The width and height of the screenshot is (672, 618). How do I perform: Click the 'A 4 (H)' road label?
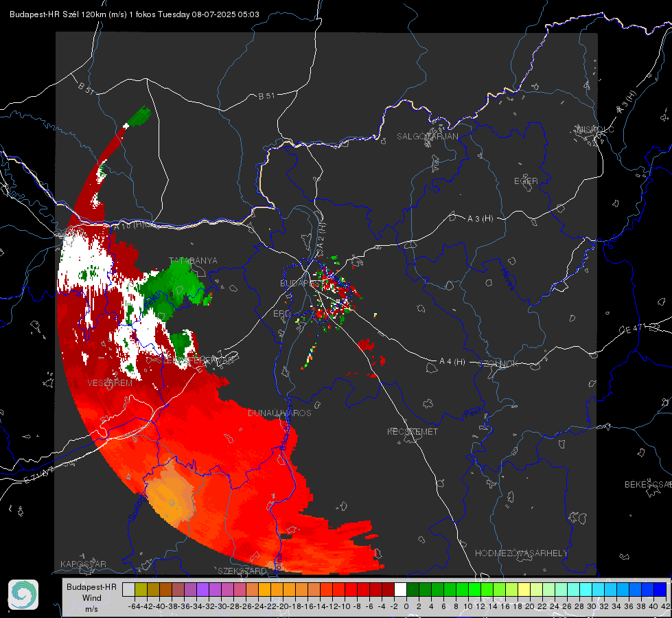pos(452,362)
